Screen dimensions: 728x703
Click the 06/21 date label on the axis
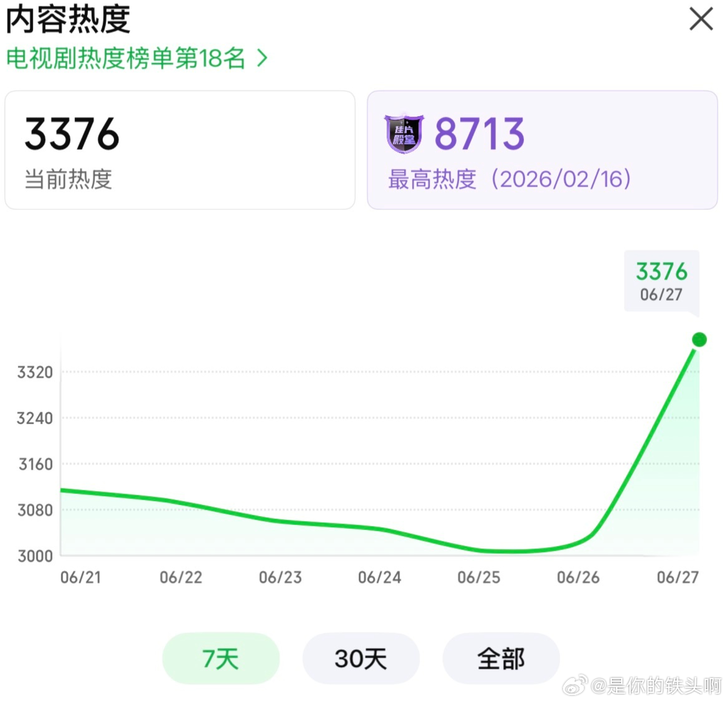(x=81, y=577)
